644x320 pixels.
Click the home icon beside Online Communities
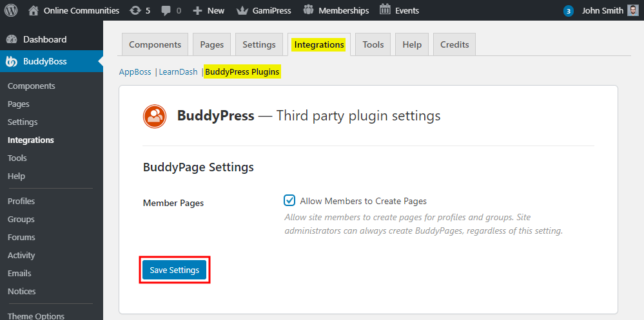tap(34, 10)
